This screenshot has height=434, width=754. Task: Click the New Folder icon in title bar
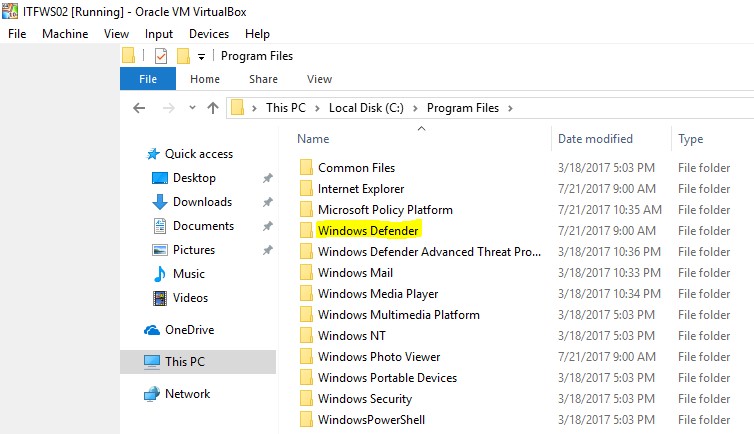pyautogui.click(x=183, y=56)
